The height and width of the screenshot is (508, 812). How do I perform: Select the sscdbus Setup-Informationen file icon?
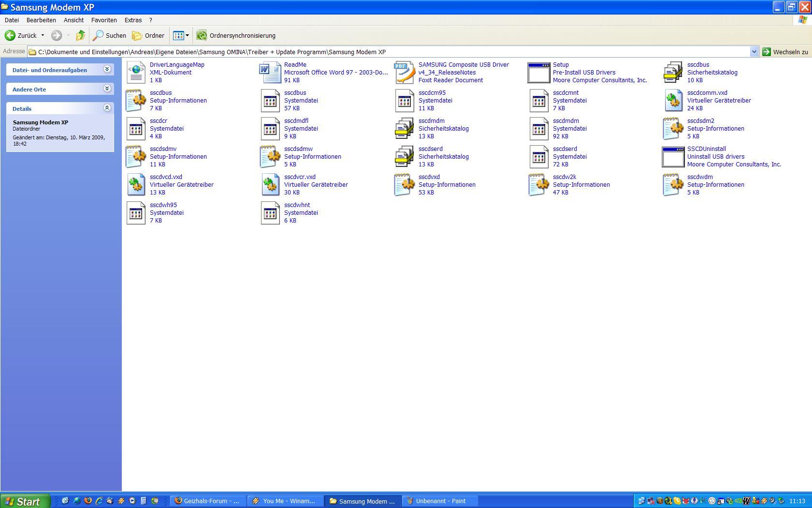click(x=136, y=101)
